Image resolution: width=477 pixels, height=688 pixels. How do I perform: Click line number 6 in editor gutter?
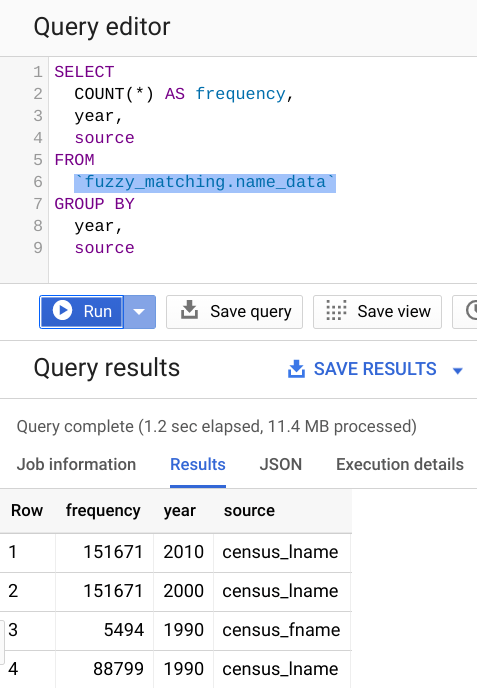(38, 182)
